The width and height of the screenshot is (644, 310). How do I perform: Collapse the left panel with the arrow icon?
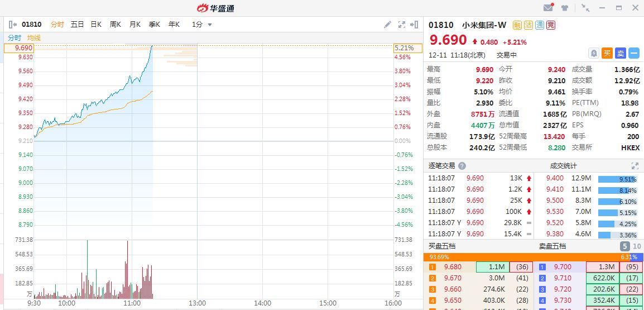tap(13, 25)
